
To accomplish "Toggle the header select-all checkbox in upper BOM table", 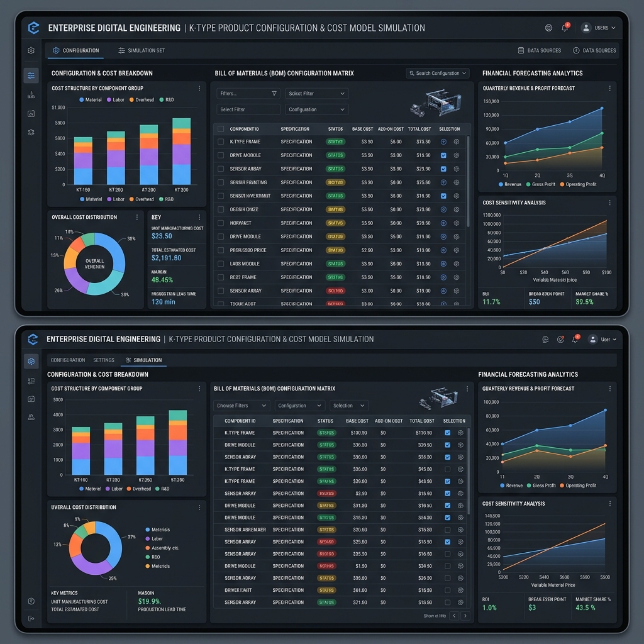I will [221, 129].
